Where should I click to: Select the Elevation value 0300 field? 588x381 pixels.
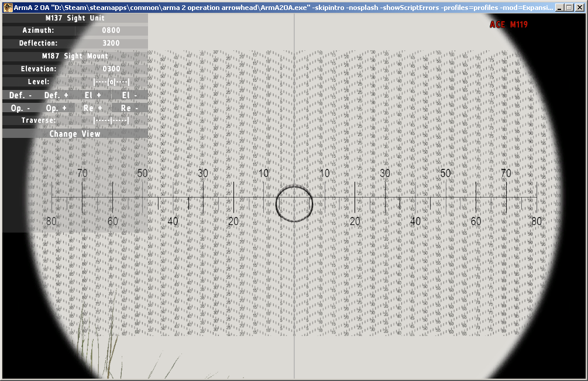(111, 69)
